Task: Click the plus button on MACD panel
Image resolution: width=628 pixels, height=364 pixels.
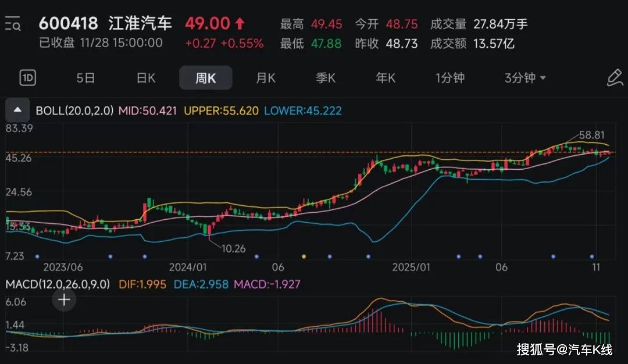Action: (64, 300)
